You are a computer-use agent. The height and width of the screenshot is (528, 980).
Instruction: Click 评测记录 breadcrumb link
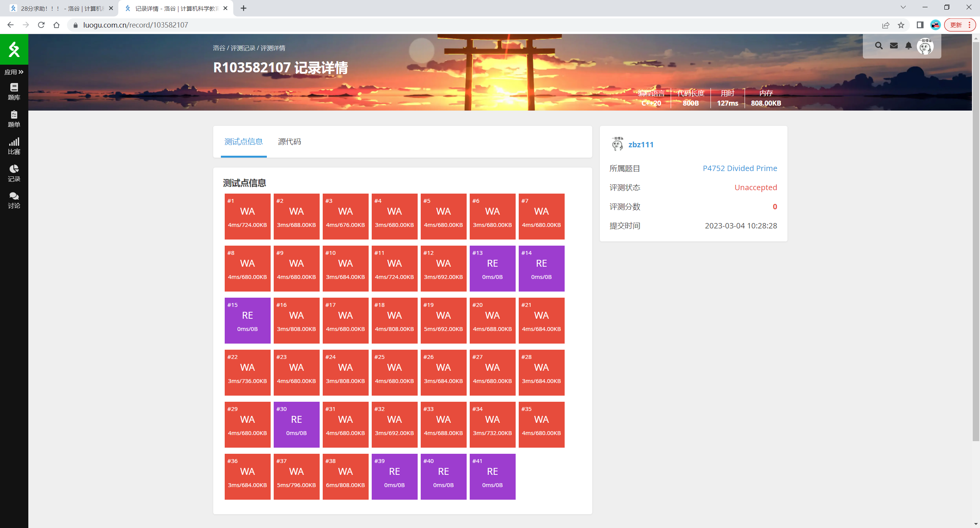(243, 48)
